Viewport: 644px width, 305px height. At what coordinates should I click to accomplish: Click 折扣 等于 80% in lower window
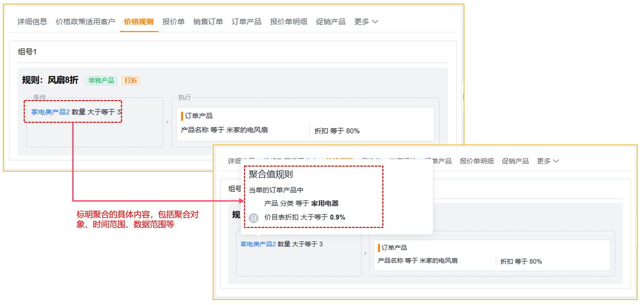tap(521, 261)
